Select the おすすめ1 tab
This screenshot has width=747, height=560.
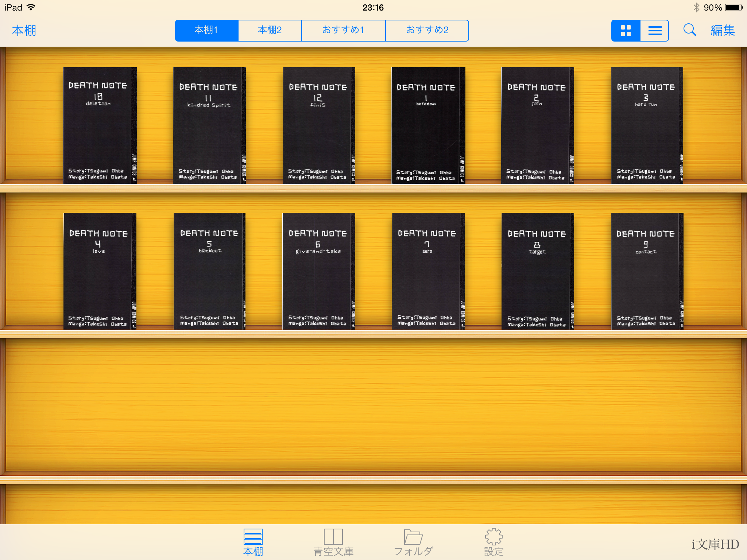point(344,31)
